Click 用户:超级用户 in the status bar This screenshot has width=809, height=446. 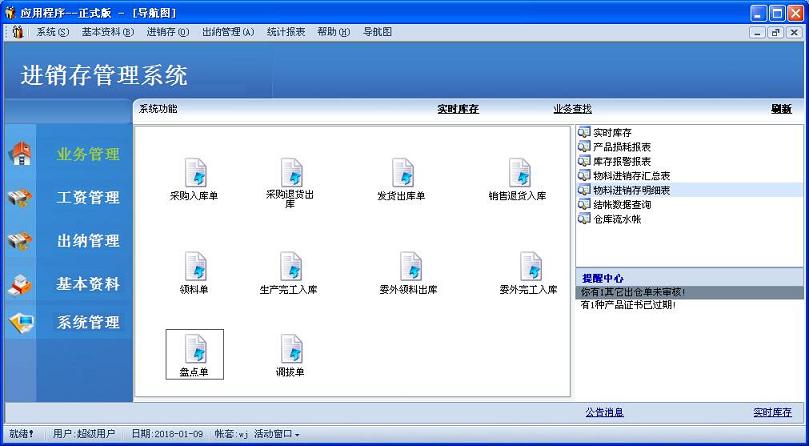tap(84, 434)
